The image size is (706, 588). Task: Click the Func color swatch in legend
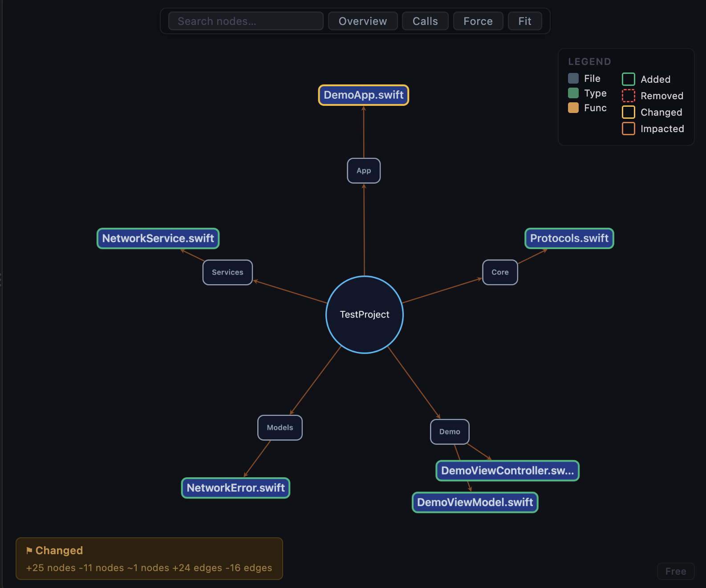tap(573, 108)
